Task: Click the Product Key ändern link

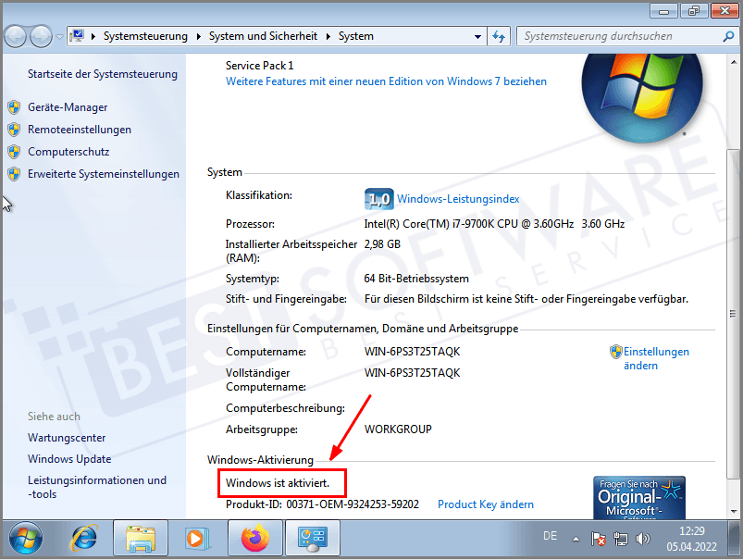Action: coord(485,504)
